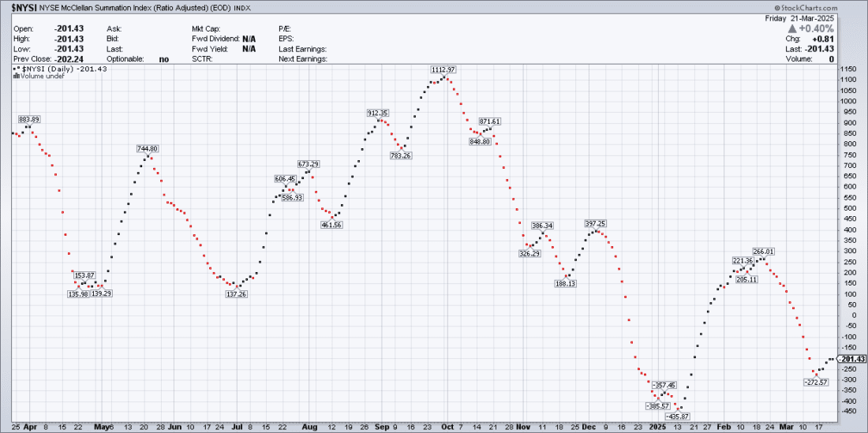Screen dimensions: 868x433
Task: Click the Prev Close value -202.24
Action: click(69, 59)
